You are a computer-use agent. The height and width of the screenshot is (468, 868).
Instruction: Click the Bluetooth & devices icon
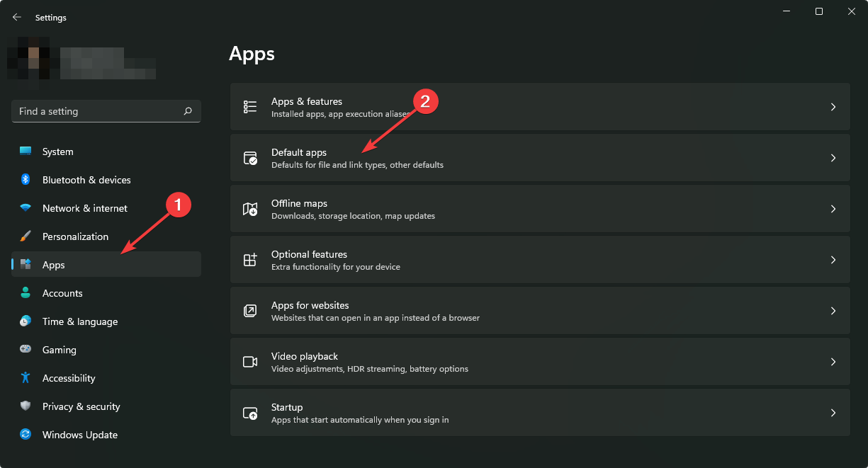coord(26,180)
